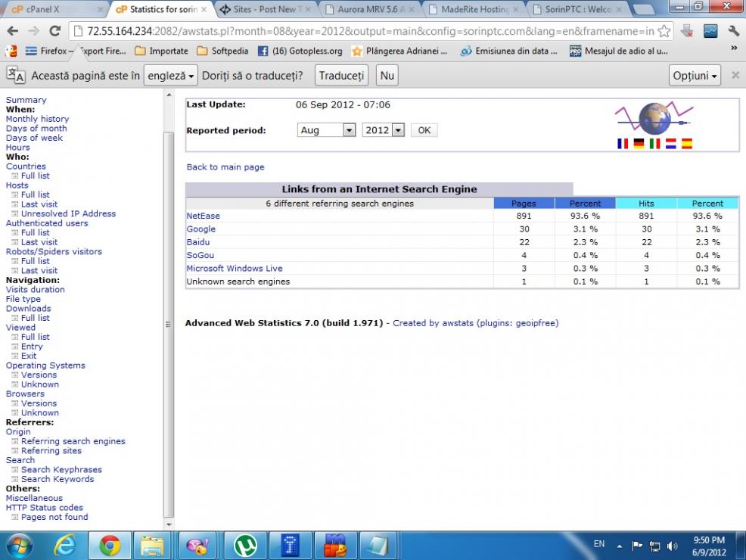Click taskbar clock showing 9:50 PM

(x=710, y=546)
